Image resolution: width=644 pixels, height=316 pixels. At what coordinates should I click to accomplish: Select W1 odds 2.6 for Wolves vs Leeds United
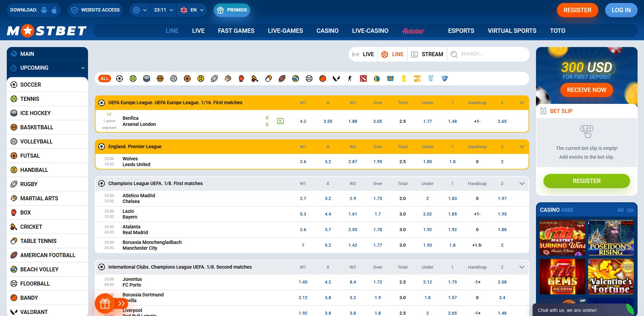coord(303,162)
